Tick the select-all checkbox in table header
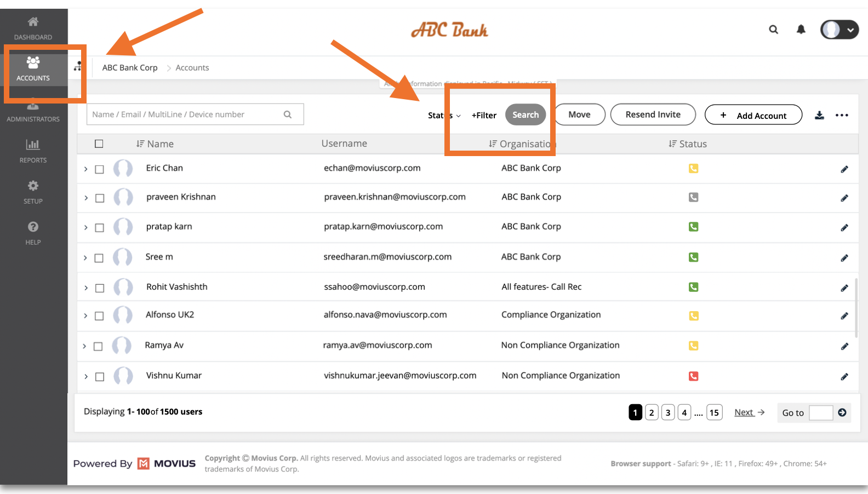This screenshot has width=868, height=494. click(99, 144)
